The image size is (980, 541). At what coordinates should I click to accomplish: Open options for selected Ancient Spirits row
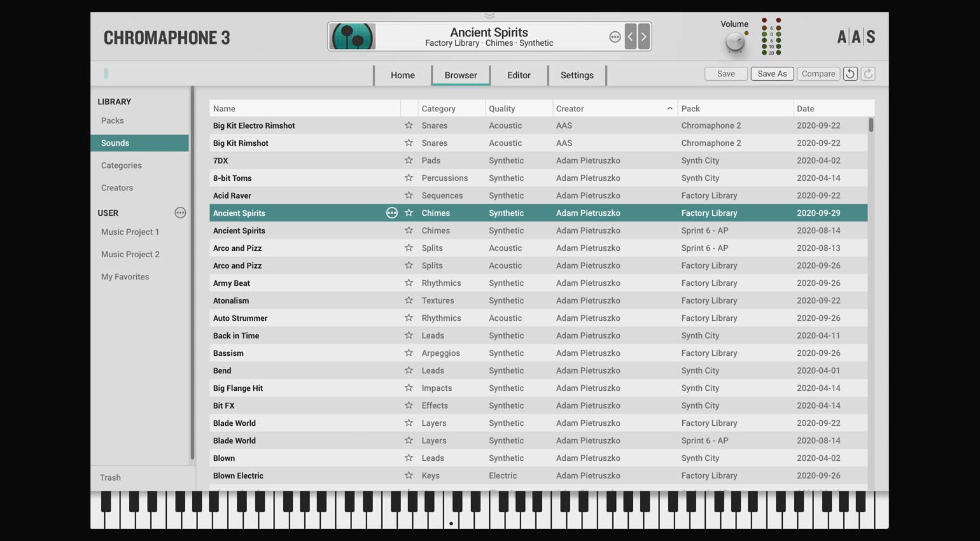coord(392,213)
